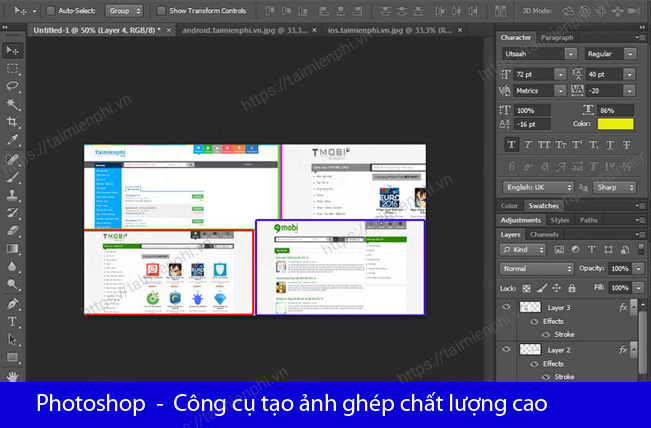This screenshot has width=651, height=428.
Task: Select the Hand tool
Action: (12, 375)
